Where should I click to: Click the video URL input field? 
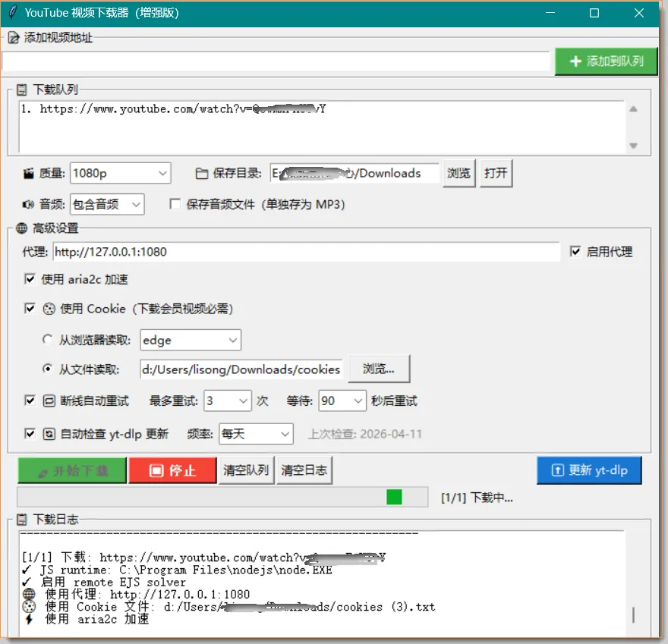coord(276,61)
